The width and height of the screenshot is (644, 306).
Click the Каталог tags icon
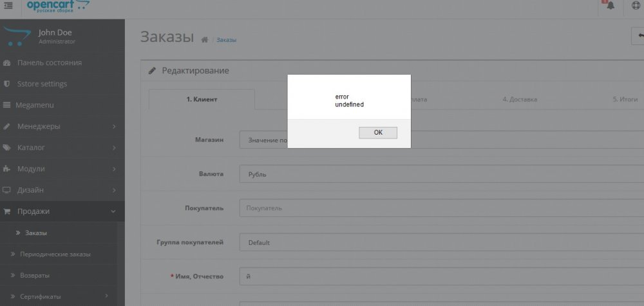coord(6,148)
